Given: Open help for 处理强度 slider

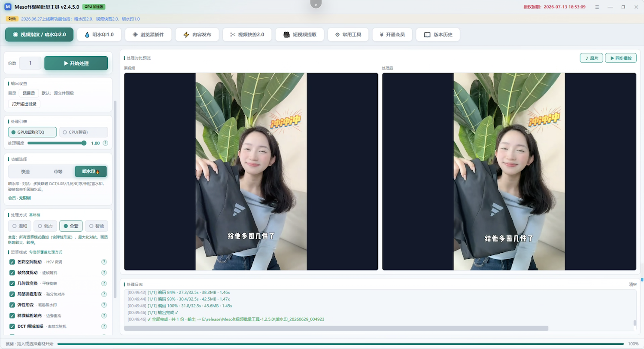Looking at the screenshot, I should (x=105, y=143).
